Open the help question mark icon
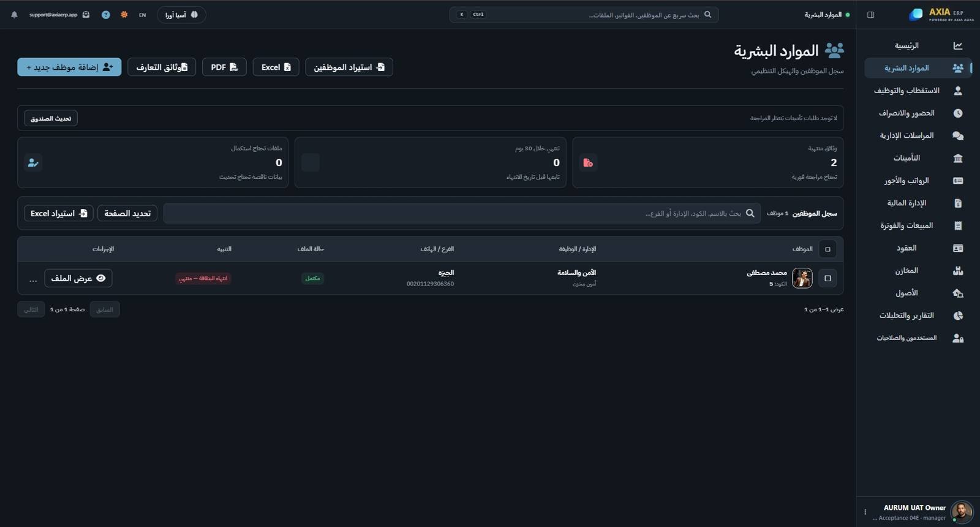 pos(106,15)
